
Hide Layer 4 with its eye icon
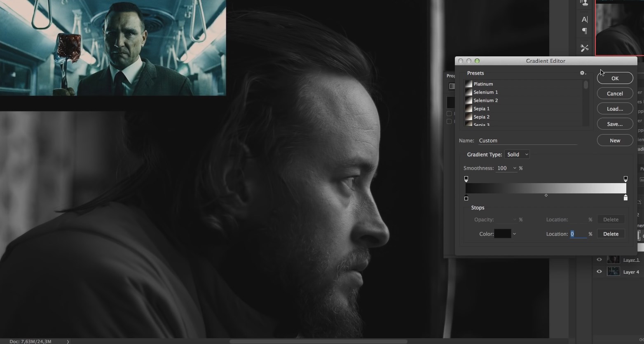[599, 272]
